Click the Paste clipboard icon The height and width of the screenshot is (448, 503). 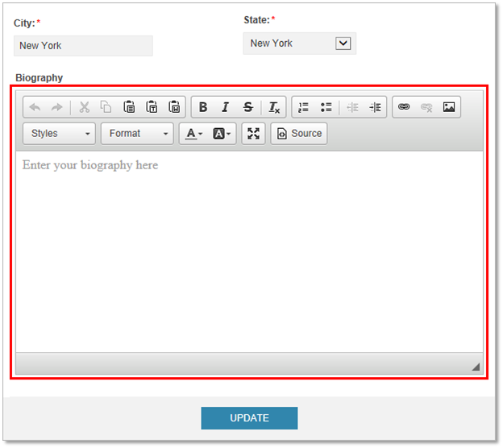(129, 107)
